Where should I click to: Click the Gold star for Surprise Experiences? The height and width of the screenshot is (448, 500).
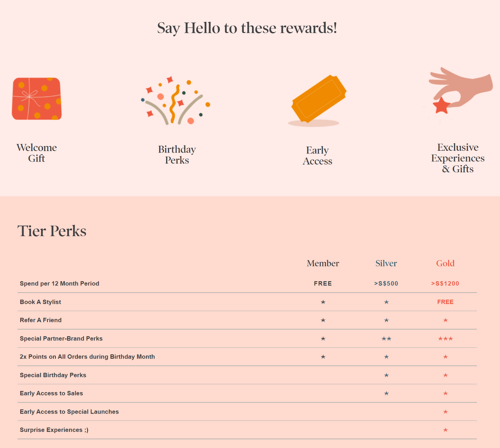[445, 430]
